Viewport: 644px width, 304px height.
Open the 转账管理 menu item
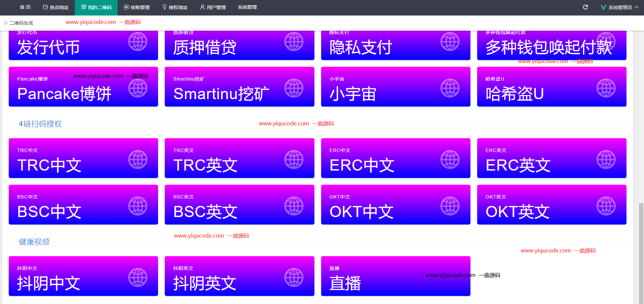(136, 7)
